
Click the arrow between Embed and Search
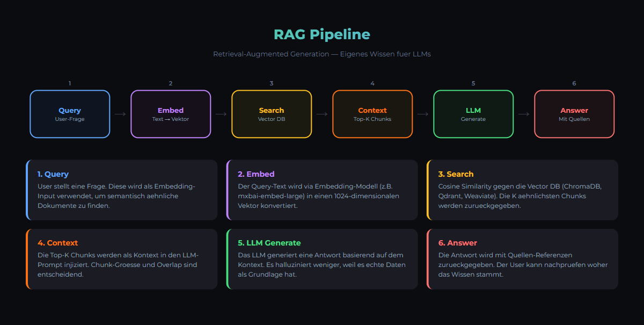click(x=221, y=114)
